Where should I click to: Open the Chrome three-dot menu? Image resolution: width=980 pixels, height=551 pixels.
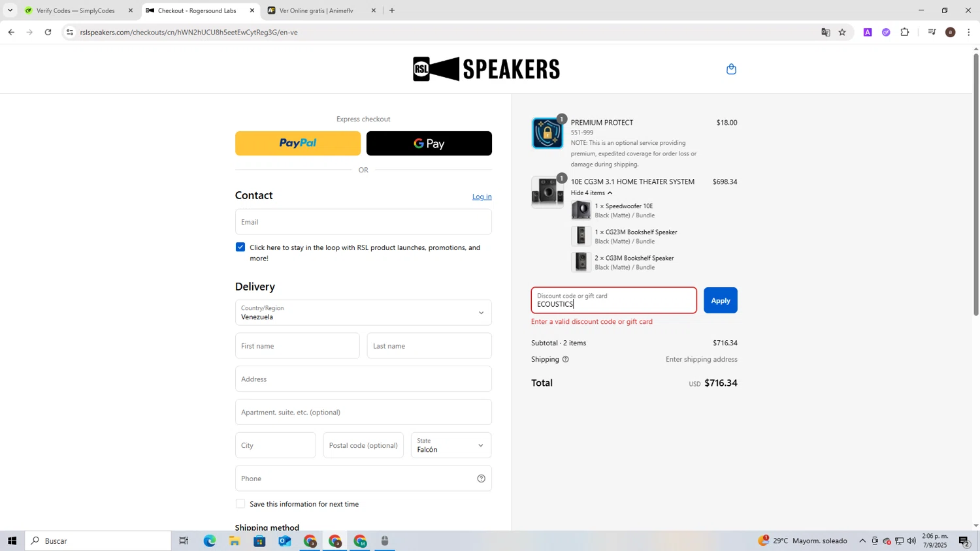969,32
